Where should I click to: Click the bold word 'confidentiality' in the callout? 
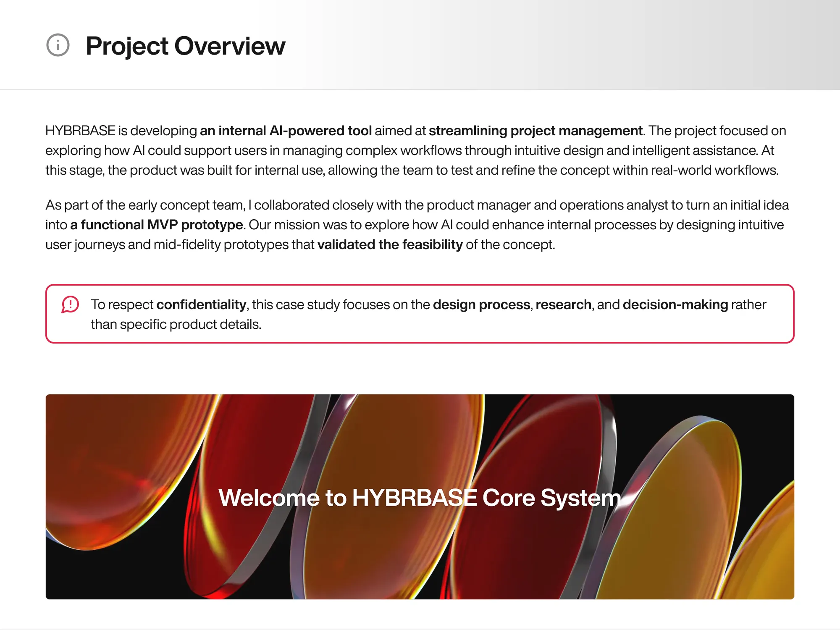[x=201, y=304]
